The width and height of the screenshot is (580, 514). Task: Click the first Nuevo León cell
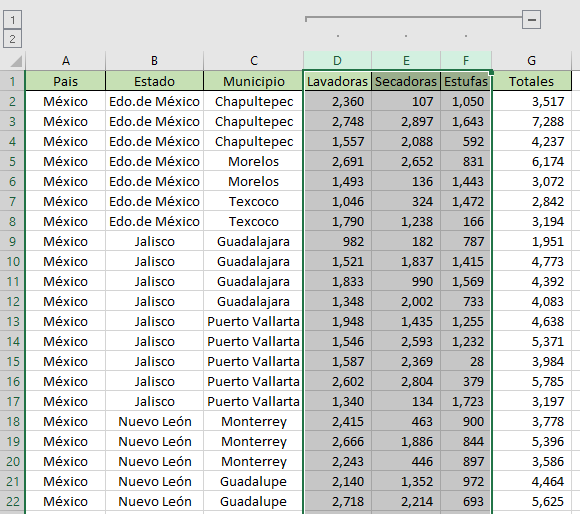154,421
